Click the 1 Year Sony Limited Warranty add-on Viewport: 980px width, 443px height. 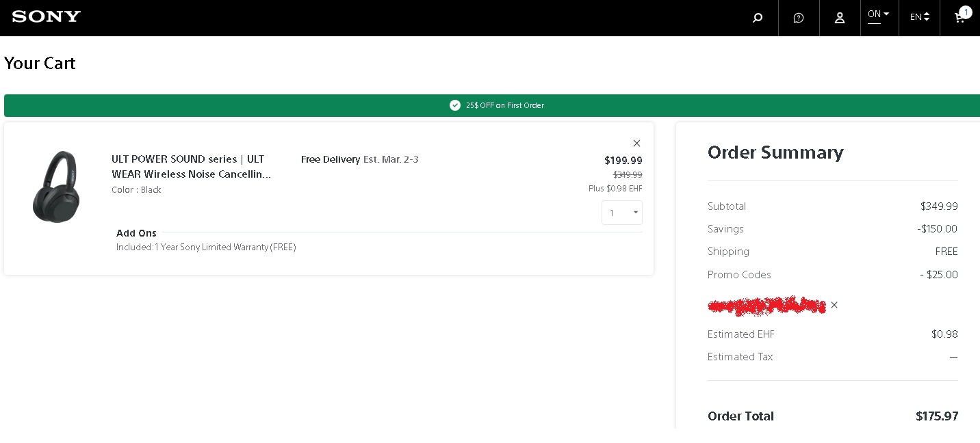pyautogui.click(x=206, y=247)
